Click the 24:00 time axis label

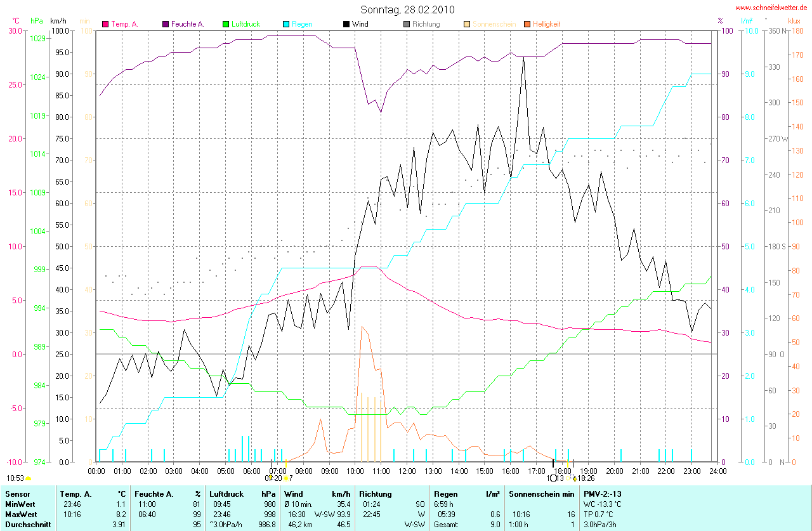coord(717,471)
